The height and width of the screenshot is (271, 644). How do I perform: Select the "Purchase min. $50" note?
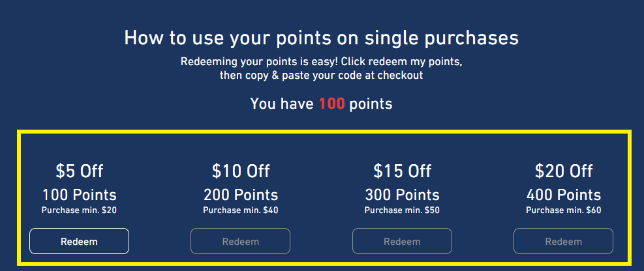402,210
